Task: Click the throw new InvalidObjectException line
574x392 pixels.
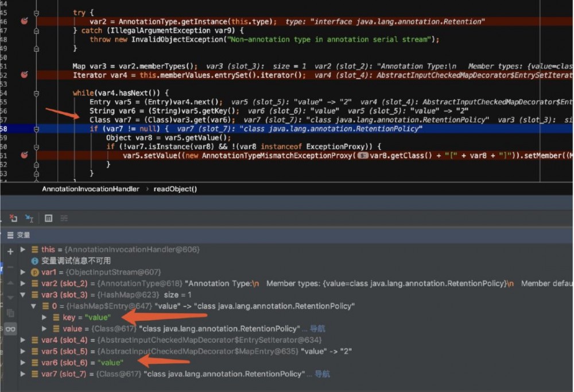Action: click(x=264, y=40)
